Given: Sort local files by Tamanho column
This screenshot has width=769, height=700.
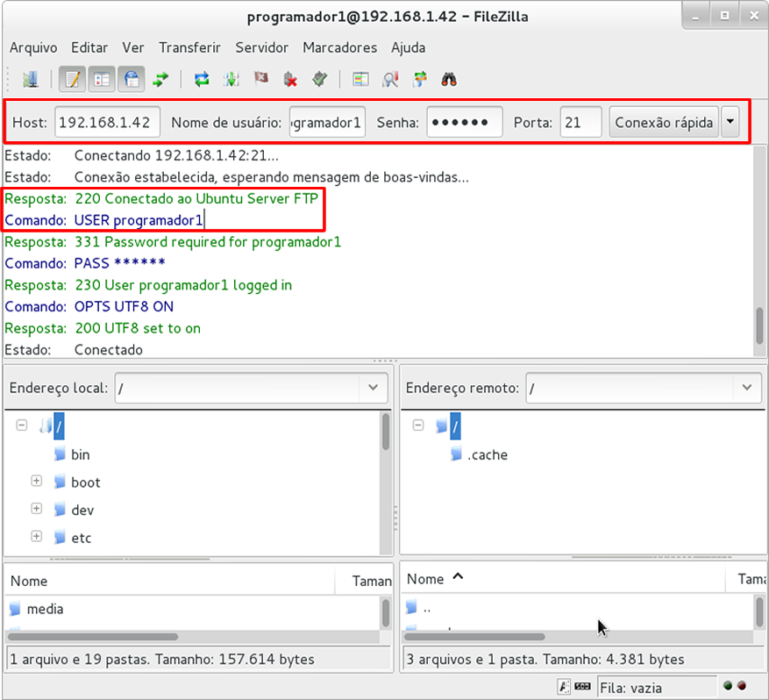Looking at the screenshot, I should point(364,581).
